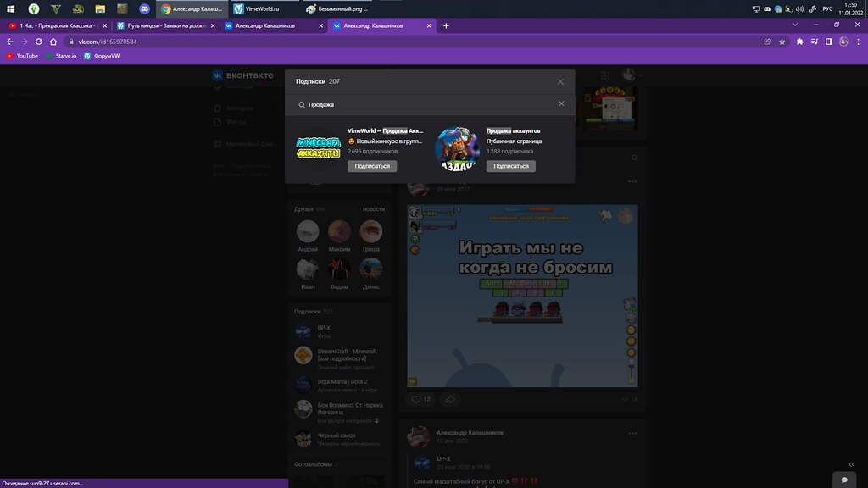Image resolution: width=868 pixels, height=488 pixels.
Task: Open the YouTube bookmark
Action: 22,56
